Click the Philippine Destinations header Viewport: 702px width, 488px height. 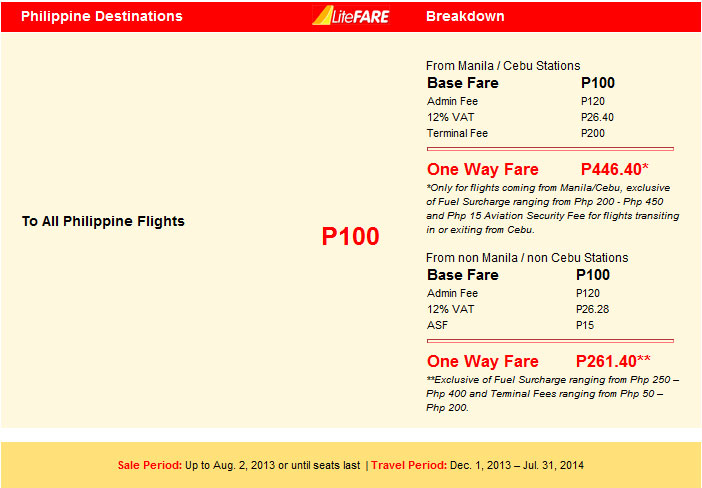pyautogui.click(x=102, y=16)
